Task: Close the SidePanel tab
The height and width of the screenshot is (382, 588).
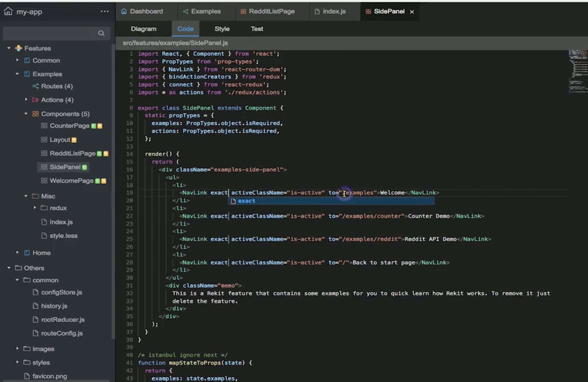Action: click(x=412, y=12)
